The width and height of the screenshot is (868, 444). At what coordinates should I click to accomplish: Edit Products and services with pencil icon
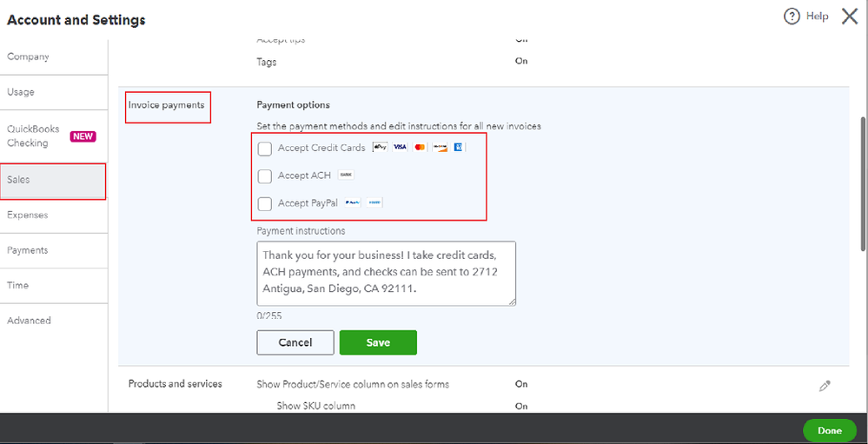point(825,386)
